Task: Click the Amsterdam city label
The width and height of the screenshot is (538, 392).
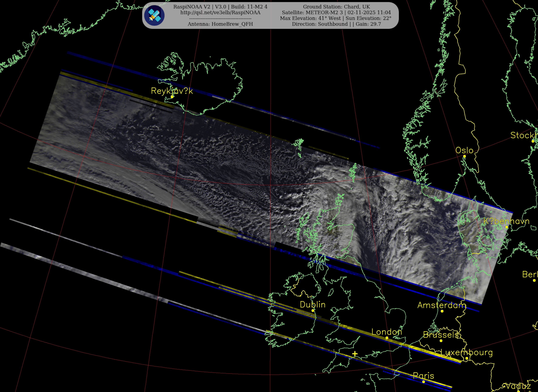Action: (x=442, y=305)
